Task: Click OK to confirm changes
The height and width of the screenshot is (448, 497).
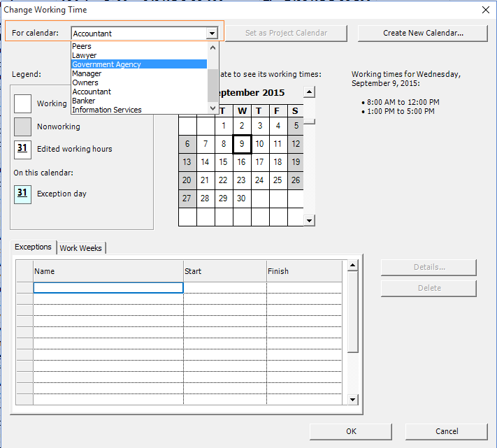Action: click(351, 431)
